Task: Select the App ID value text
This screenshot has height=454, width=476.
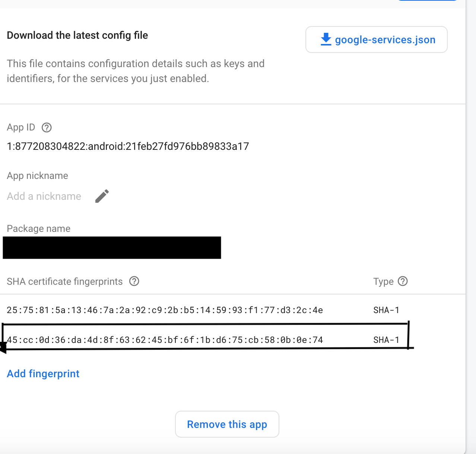Action: (128, 146)
